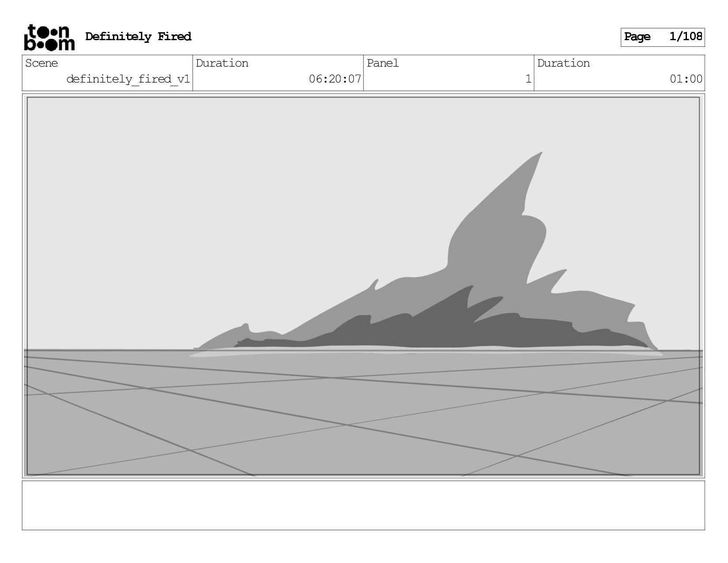Click the 'Panel' header label
This screenshot has height=563, width=728.
pyautogui.click(x=383, y=63)
